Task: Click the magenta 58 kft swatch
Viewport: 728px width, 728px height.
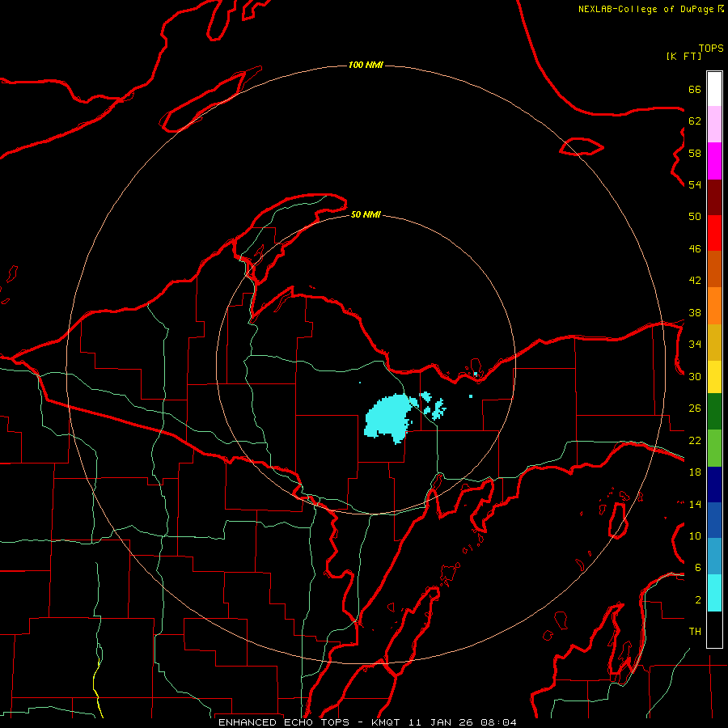Action: pyautogui.click(x=714, y=161)
